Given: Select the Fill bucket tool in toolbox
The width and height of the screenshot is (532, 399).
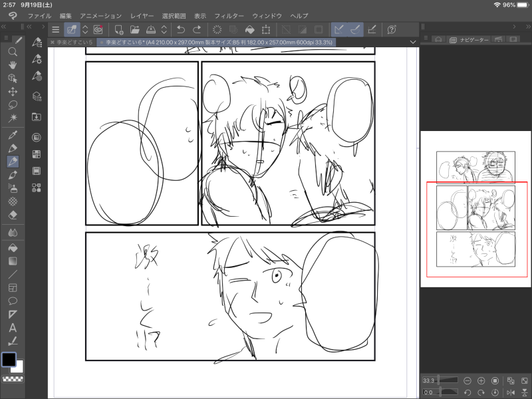Looking at the screenshot, I should tap(13, 248).
